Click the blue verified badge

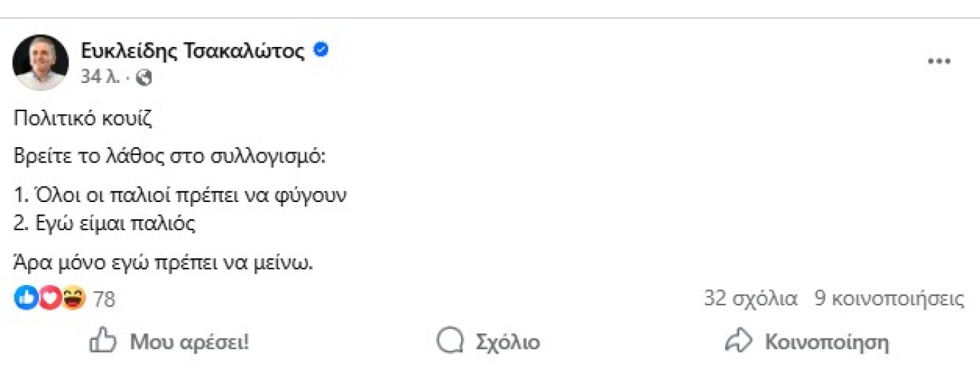coord(322,50)
